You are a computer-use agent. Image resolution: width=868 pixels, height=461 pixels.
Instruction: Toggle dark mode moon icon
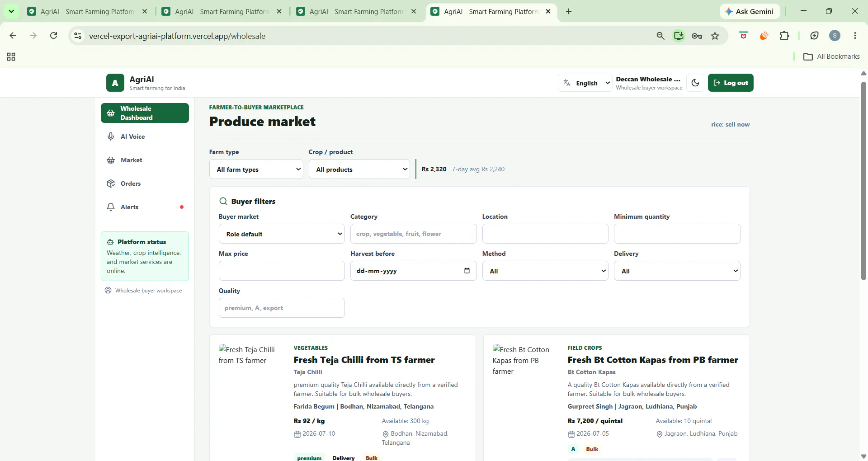click(695, 83)
